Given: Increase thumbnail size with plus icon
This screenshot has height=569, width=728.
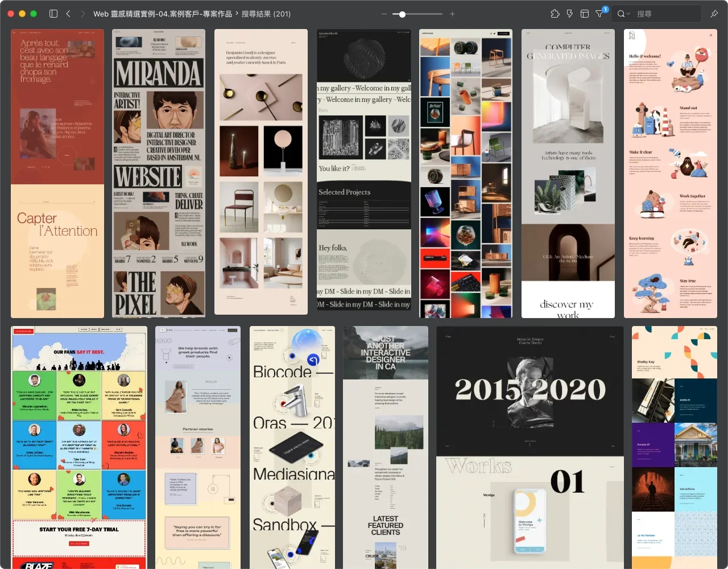Looking at the screenshot, I should [x=452, y=14].
